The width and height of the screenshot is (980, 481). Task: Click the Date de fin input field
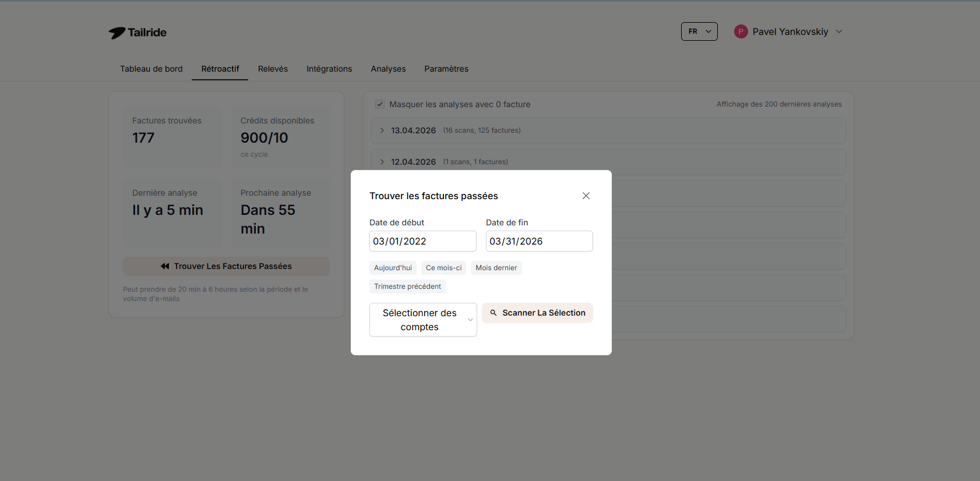click(539, 241)
